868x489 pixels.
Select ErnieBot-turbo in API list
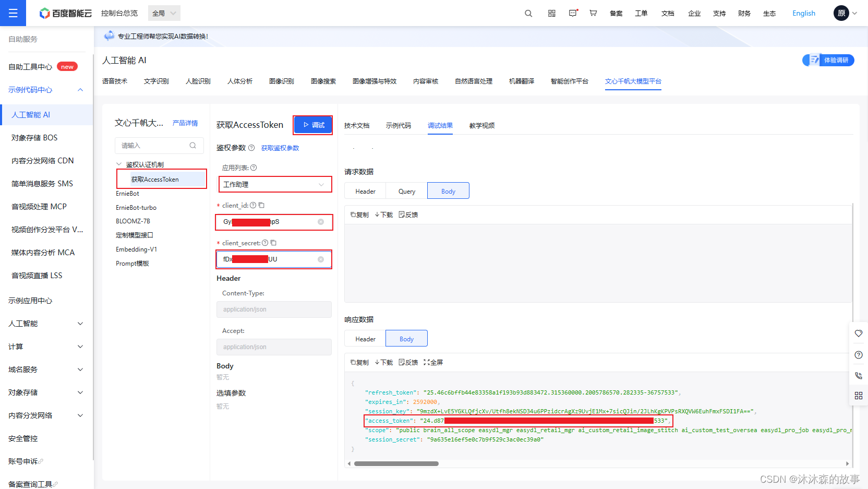point(136,207)
